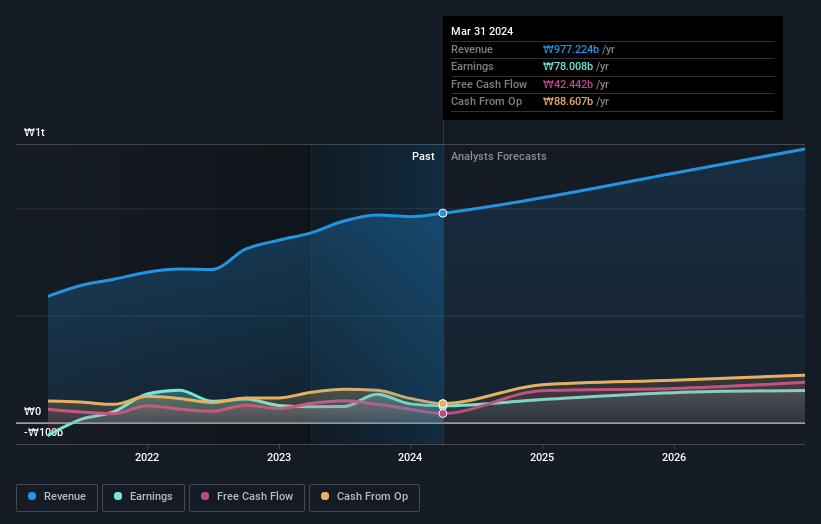The image size is (821, 524).
Task: Click the pink Free Cash Flow legend dot
Action: click(205, 496)
